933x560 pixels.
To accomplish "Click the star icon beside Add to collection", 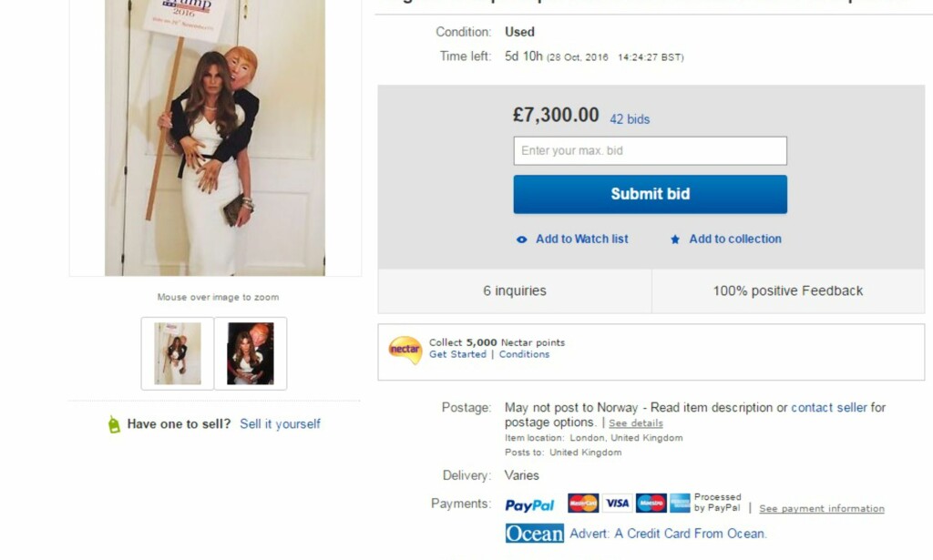I will pos(675,239).
